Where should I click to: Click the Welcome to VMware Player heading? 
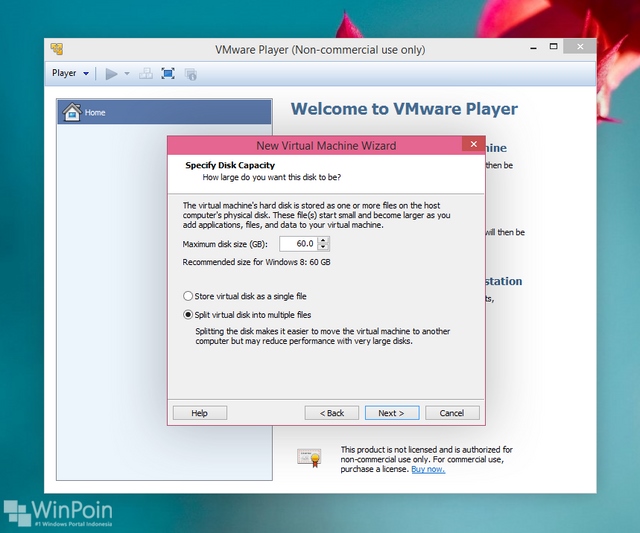[404, 109]
